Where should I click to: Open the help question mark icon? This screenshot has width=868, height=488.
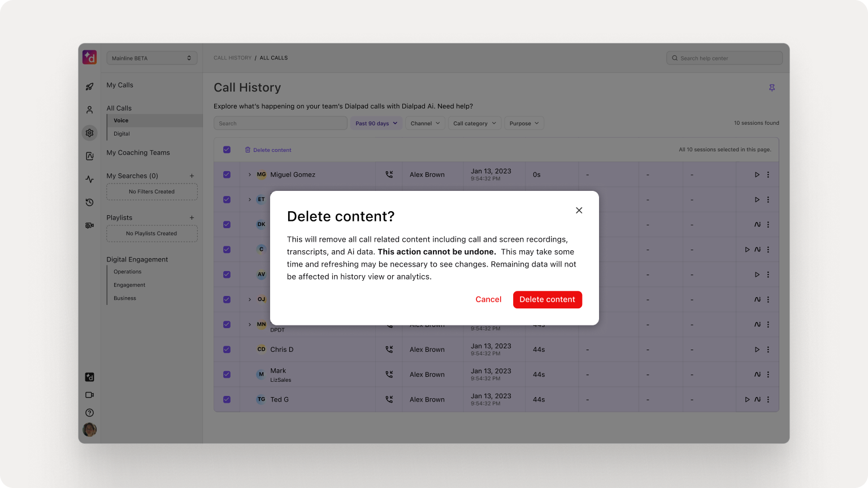[89, 413]
